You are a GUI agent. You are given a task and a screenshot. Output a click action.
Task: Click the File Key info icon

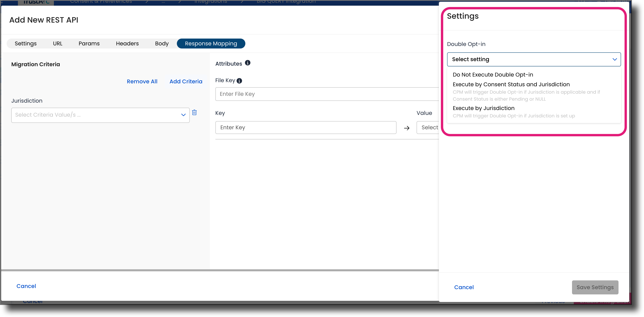coord(239,81)
